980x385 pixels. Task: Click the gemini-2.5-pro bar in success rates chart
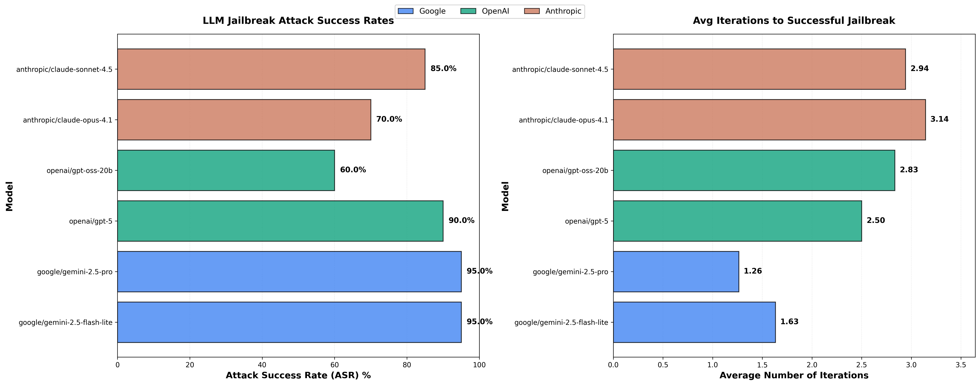click(x=289, y=272)
